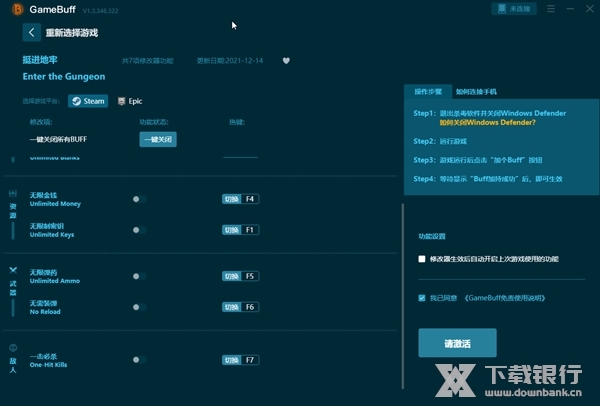The image size is (600, 406).
Task: Toggle Unlimited Money on
Action: coord(139,199)
